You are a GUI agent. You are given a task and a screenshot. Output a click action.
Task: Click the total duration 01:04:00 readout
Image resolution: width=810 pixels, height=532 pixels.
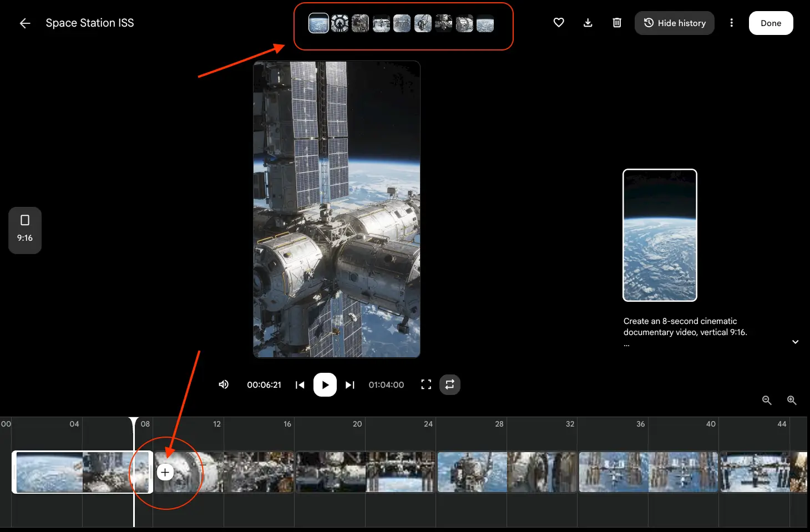pyautogui.click(x=386, y=385)
